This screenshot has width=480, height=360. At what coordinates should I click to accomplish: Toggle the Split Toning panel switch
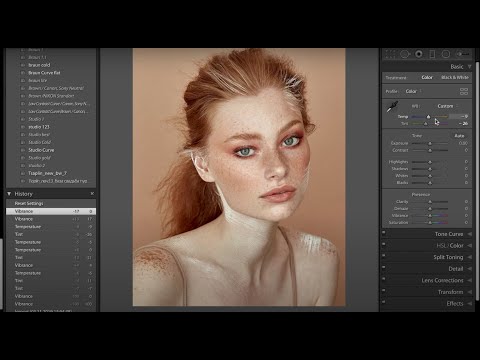(384, 256)
